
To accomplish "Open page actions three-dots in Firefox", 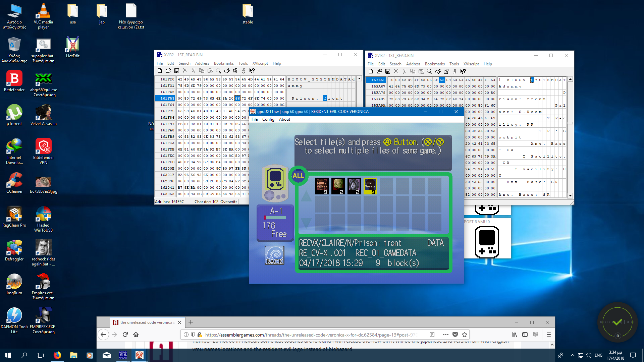I will [445, 335].
